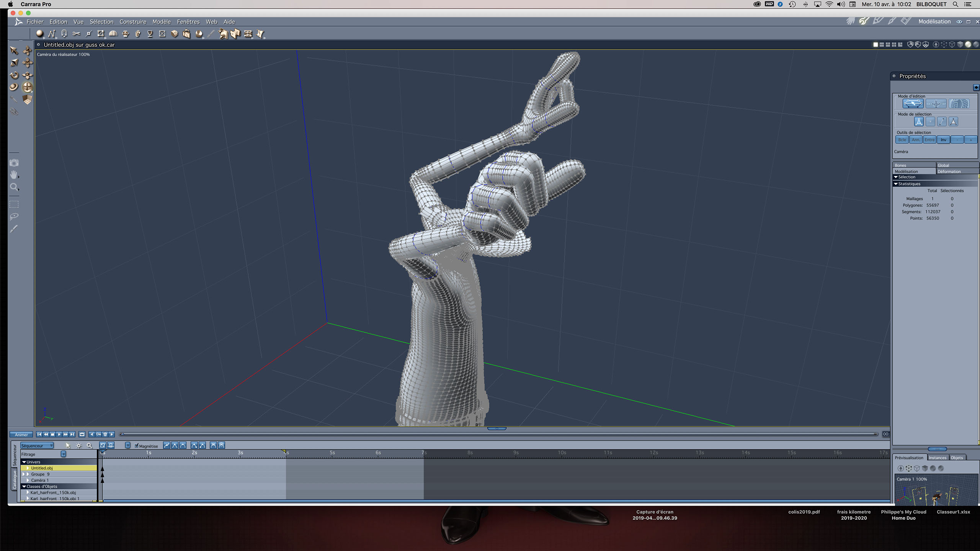Click the zoom magnifier tool in left toolbar
This screenshot has width=980, height=551.
(x=14, y=187)
